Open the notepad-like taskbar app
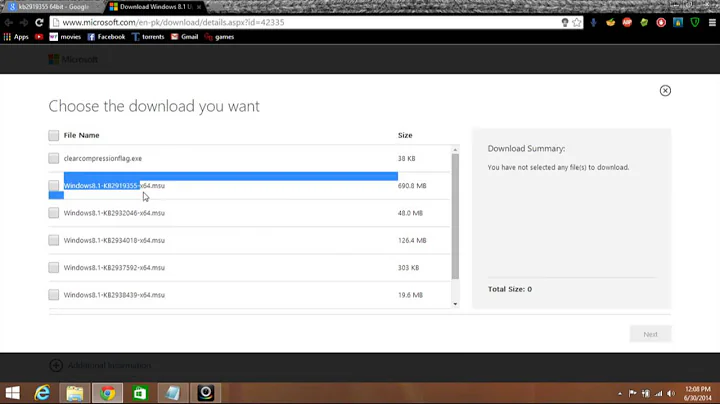Screen dimensions: 720x404 point(173,393)
